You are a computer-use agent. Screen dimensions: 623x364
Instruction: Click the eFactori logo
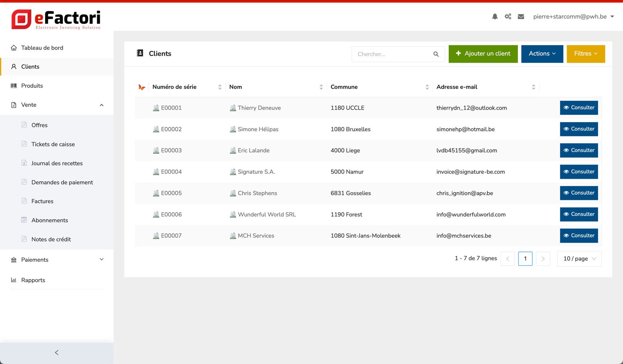pyautogui.click(x=56, y=19)
